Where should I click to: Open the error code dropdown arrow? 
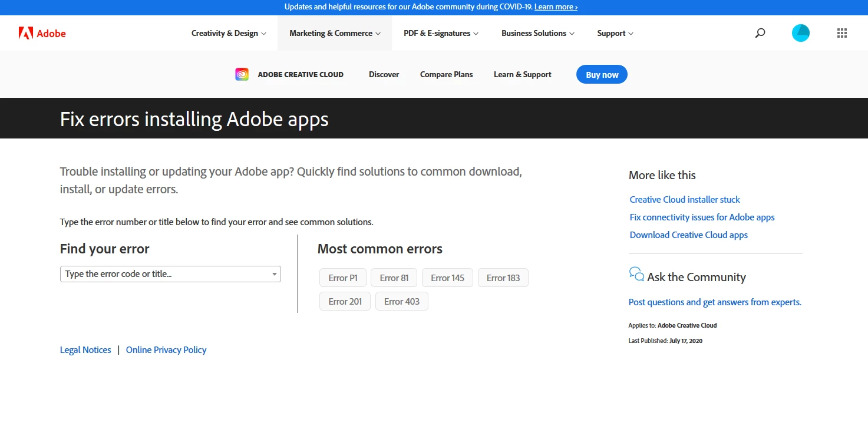pos(275,274)
